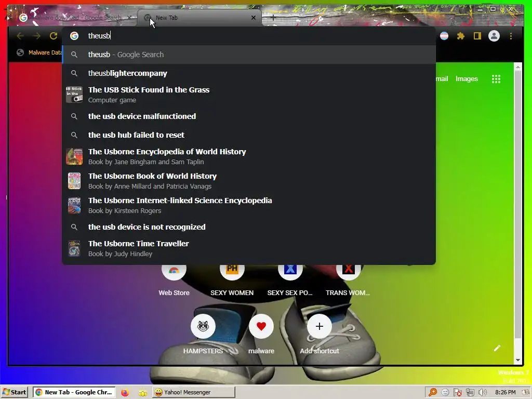Open the malware heart shortcut
The width and height of the screenshot is (532, 399).
[x=261, y=334]
